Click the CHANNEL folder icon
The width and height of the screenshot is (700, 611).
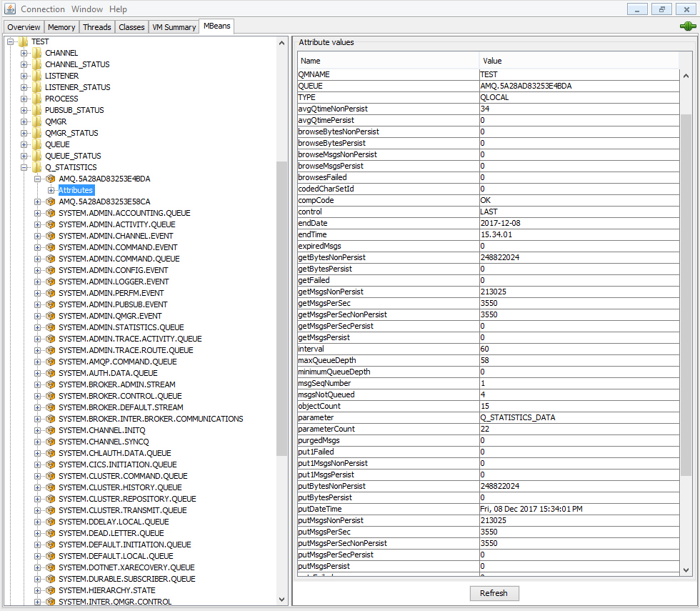tap(37, 53)
